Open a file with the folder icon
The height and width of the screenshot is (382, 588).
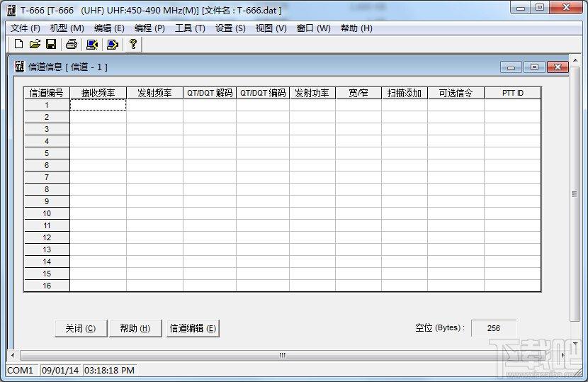[35, 44]
